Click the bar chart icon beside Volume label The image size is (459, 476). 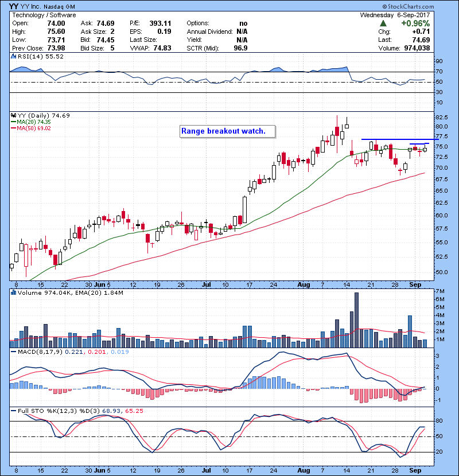tap(13, 293)
